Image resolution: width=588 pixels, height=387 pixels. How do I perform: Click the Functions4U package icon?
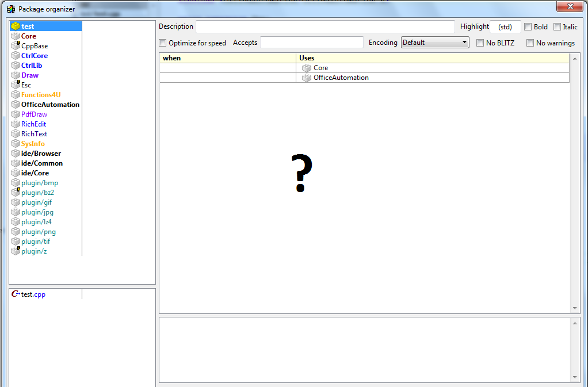(x=16, y=95)
